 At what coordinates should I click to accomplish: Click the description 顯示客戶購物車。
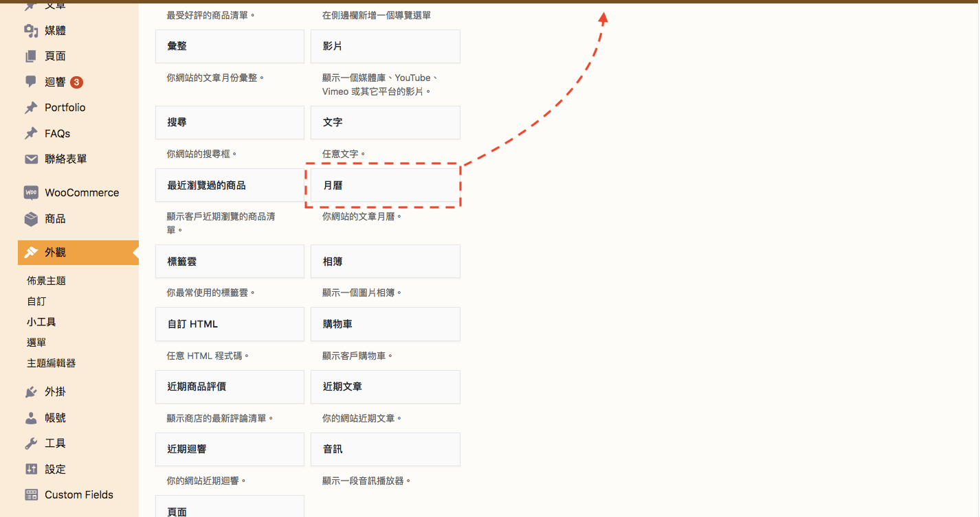tap(358, 356)
